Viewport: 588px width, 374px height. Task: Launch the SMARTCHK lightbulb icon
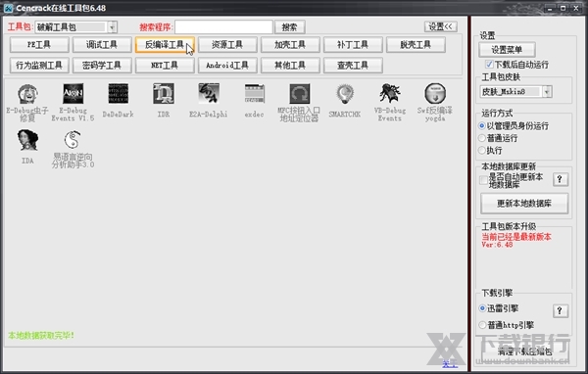(345, 94)
